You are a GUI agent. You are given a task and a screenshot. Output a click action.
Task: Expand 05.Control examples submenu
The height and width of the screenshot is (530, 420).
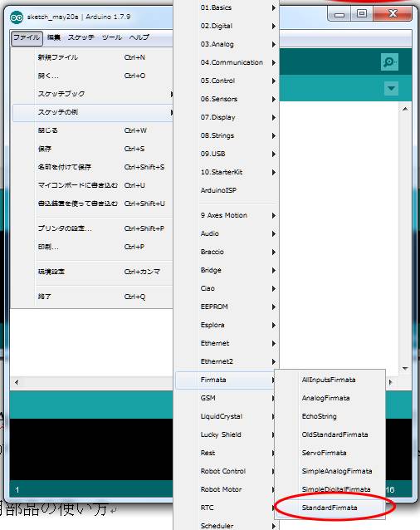coord(227,81)
